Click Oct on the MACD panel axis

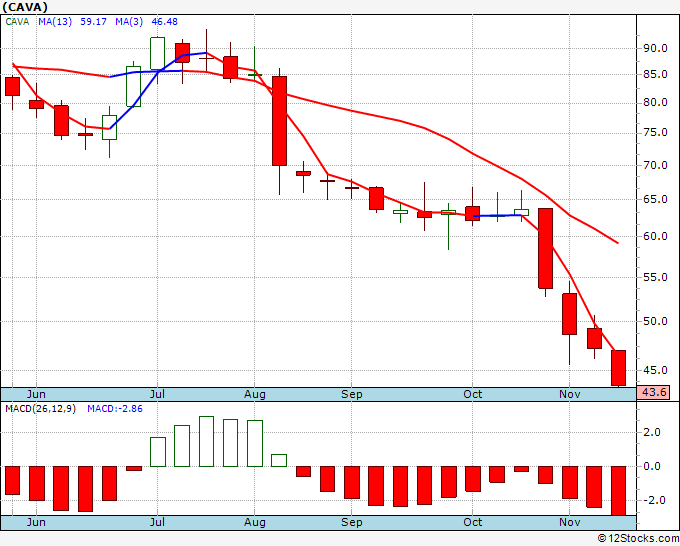[x=472, y=522]
